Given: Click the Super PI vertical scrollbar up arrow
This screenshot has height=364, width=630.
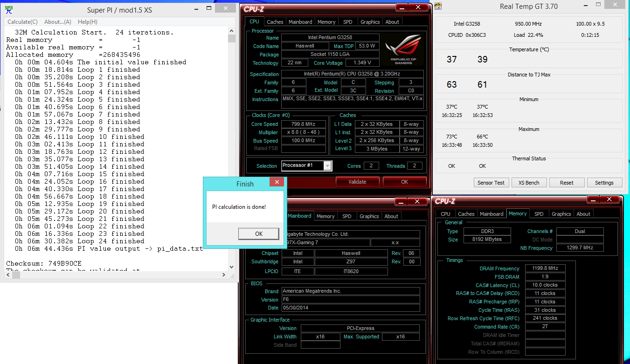Looking at the screenshot, I should (x=232, y=32).
